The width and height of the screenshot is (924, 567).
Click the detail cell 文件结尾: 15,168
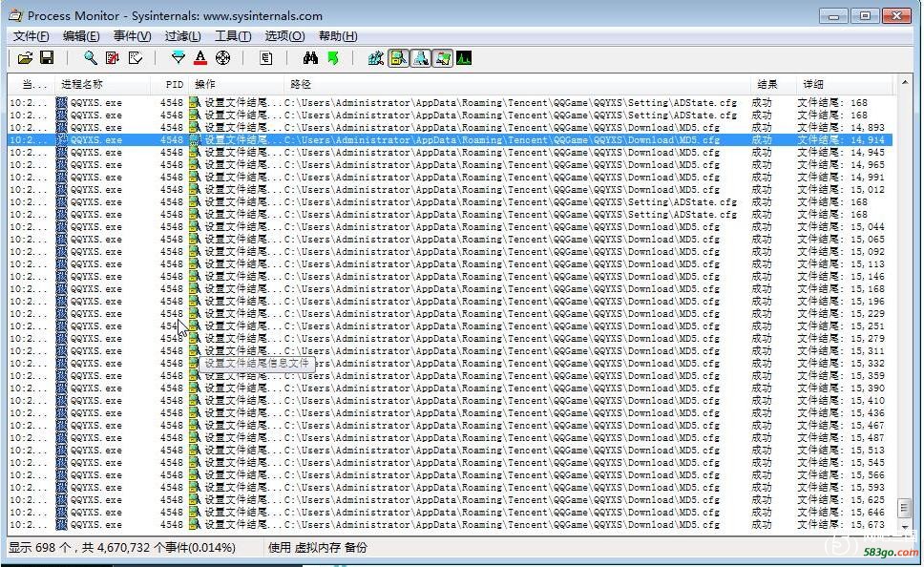tap(841, 289)
